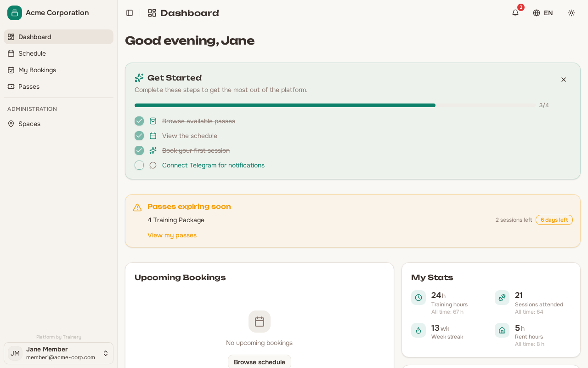Expand the Jane Member account switcher
588x368 pixels.
(x=58, y=353)
